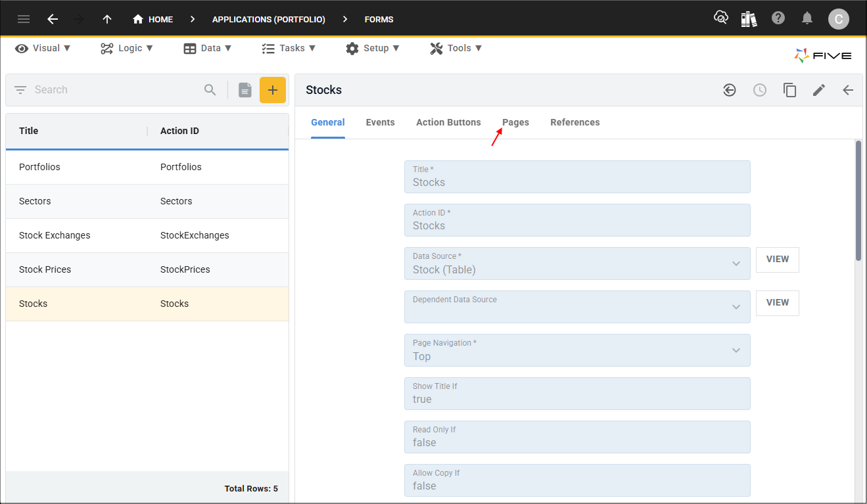Click the filter icon in search bar
The image size is (867, 504).
20,90
